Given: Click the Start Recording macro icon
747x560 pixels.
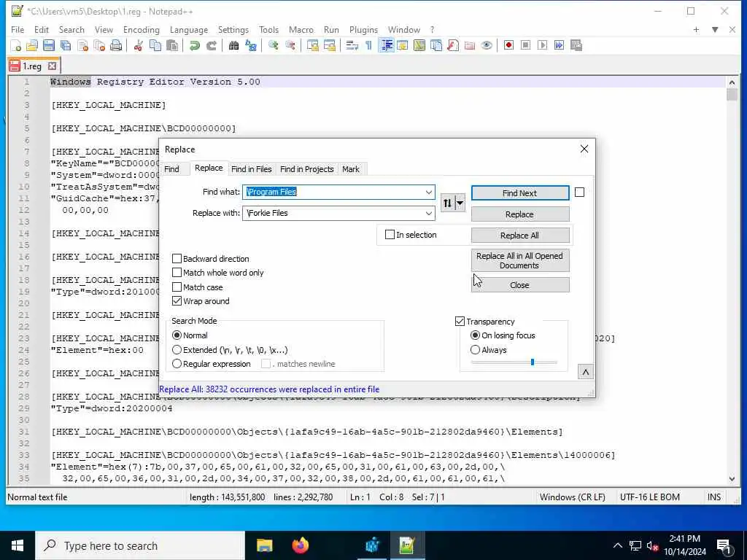Looking at the screenshot, I should click(x=508, y=45).
